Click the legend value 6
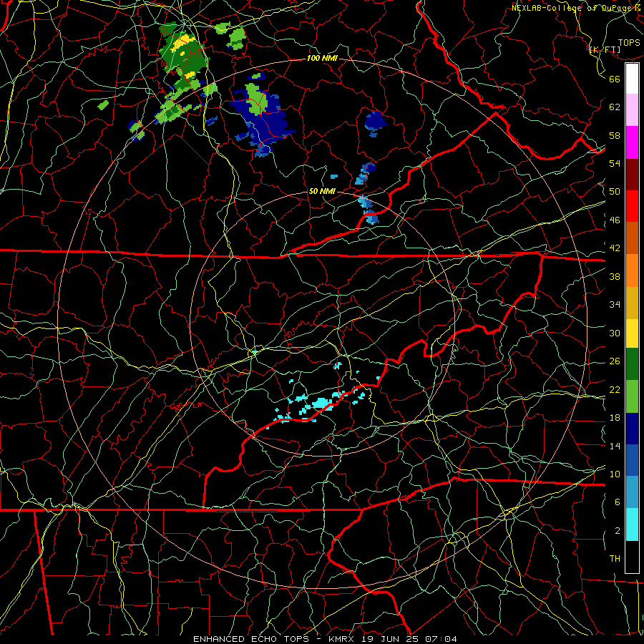This screenshot has height=644, width=644. coord(617,502)
